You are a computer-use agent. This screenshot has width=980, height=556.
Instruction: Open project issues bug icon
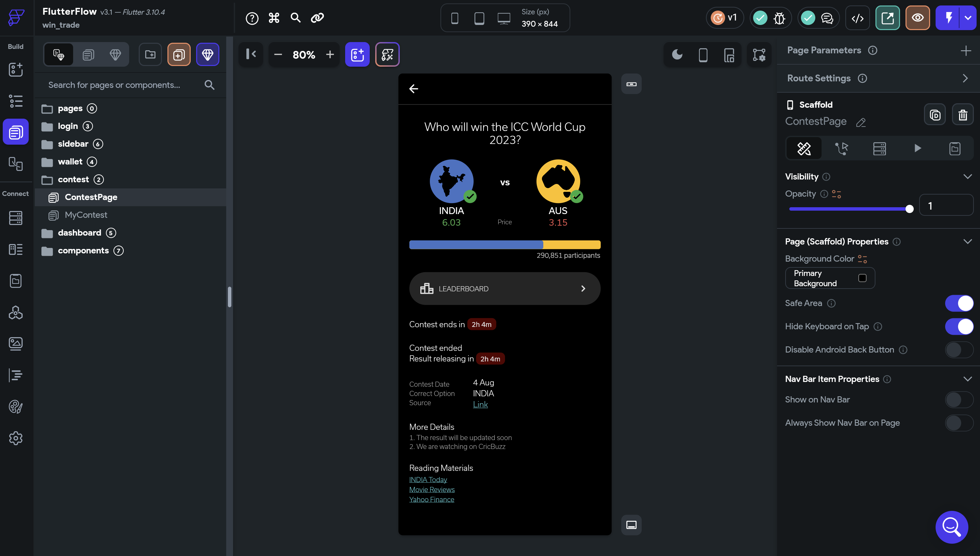(x=779, y=18)
